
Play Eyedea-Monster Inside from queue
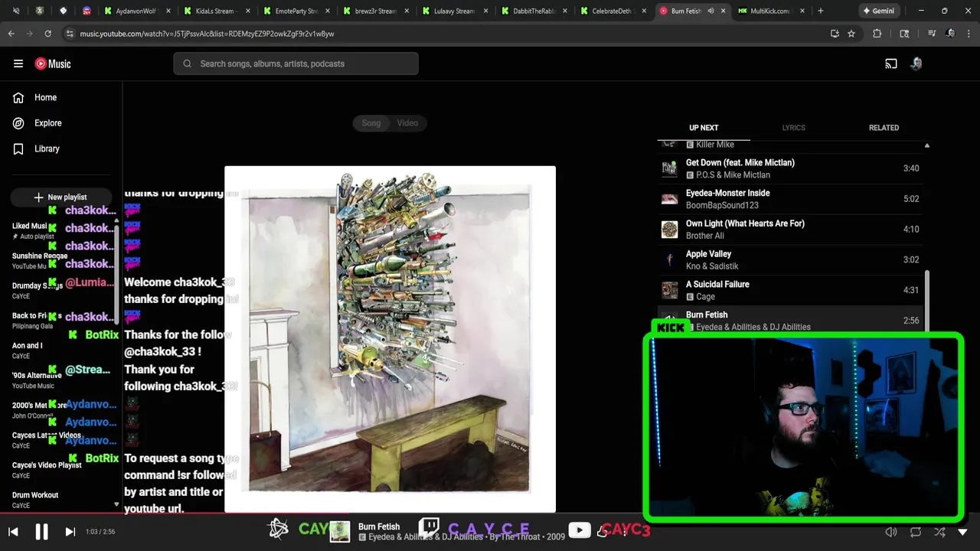[790, 199]
